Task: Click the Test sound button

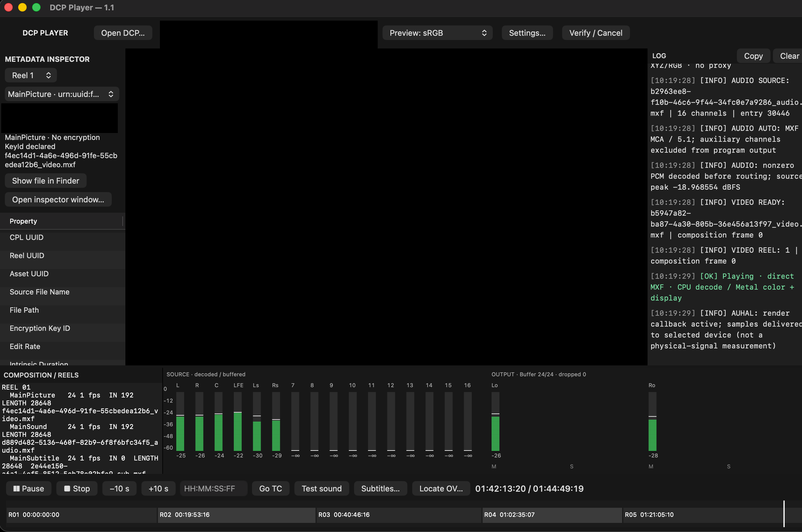Action: [321, 488]
